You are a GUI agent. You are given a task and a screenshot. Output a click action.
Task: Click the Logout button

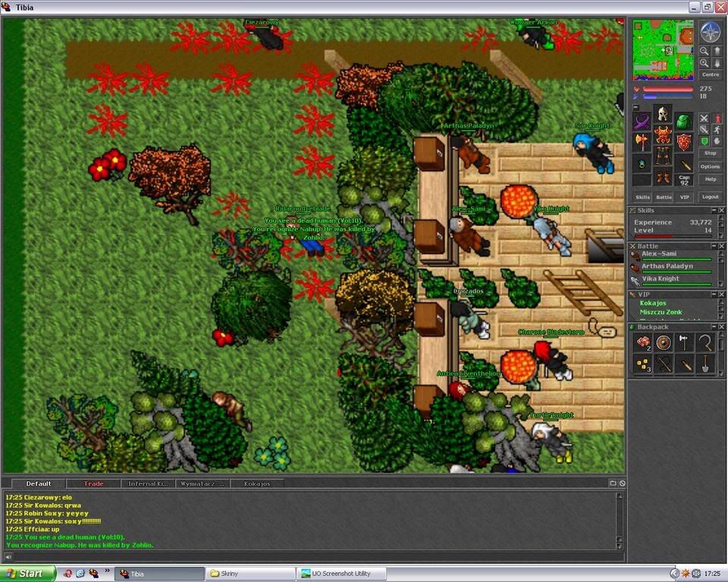(711, 197)
